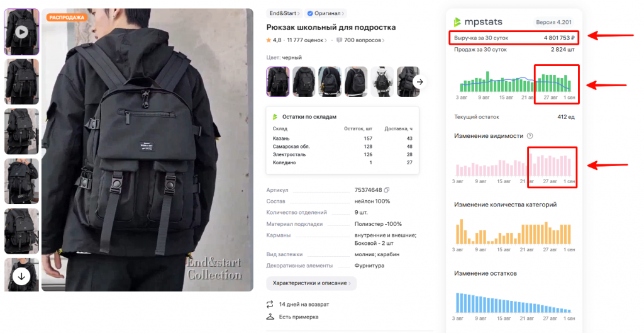Viewport: 644px width, 333px height.
Task: Play the product video thumbnail
Action: 21,31
